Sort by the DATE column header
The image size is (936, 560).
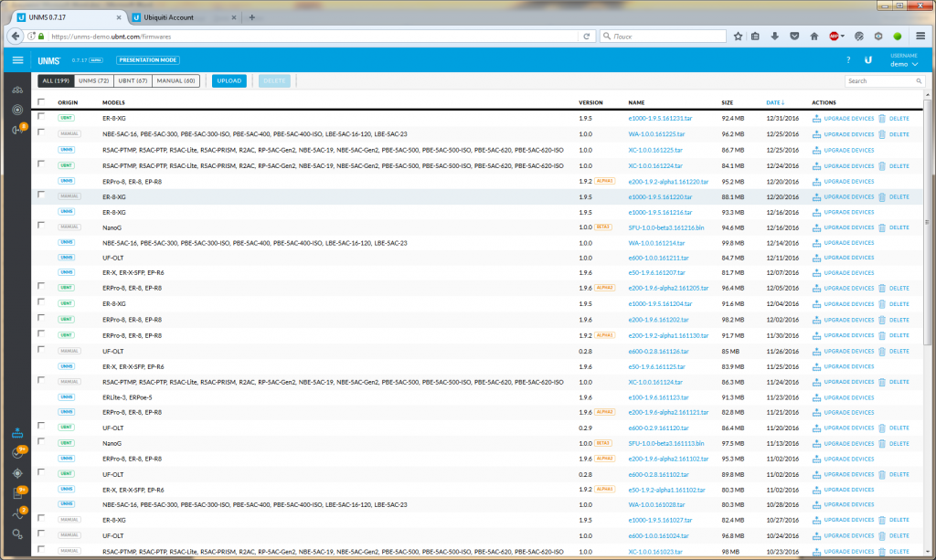tap(774, 102)
